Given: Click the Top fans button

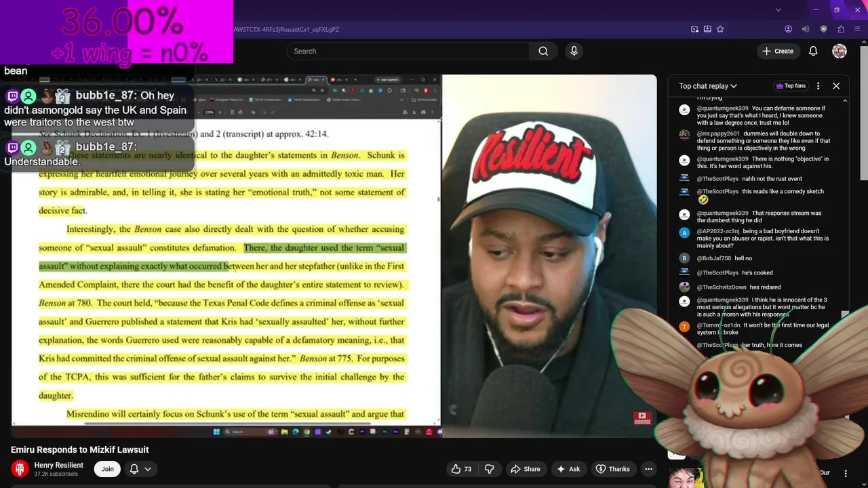Looking at the screenshot, I should point(790,86).
